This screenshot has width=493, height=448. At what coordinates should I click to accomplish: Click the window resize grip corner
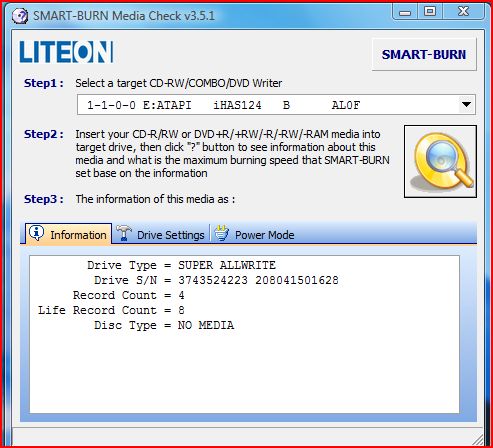(x=478, y=439)
